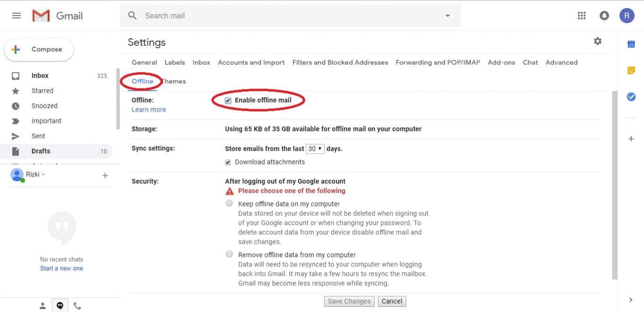644x312 pixels.
Task: Open notifications bell icon
Action: click(604, 16)
